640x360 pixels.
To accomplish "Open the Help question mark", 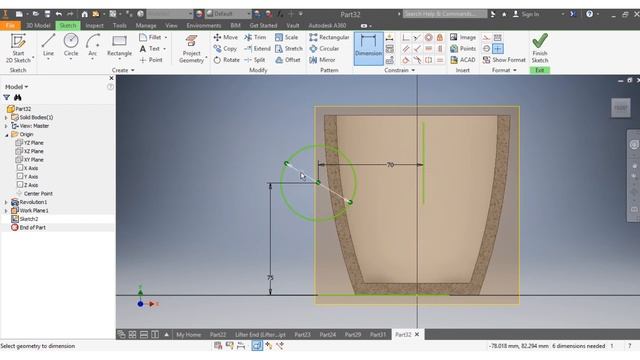I will point(589,14).
